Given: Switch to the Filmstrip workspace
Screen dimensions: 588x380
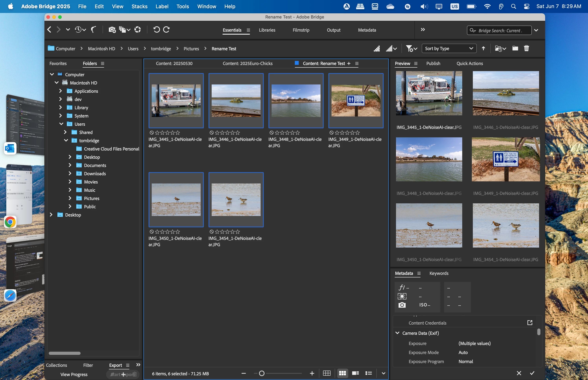Looking at the screenshot, I should [x=301, y=30].
